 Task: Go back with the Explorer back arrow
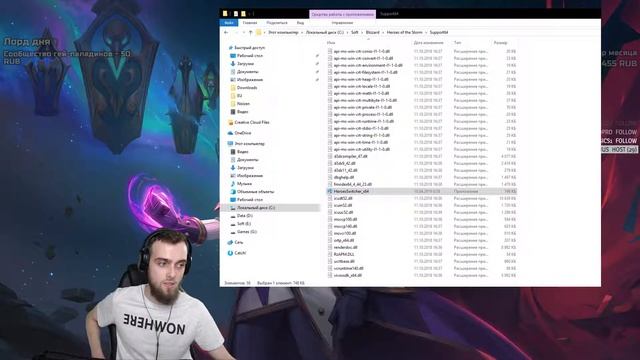(226, 32)
